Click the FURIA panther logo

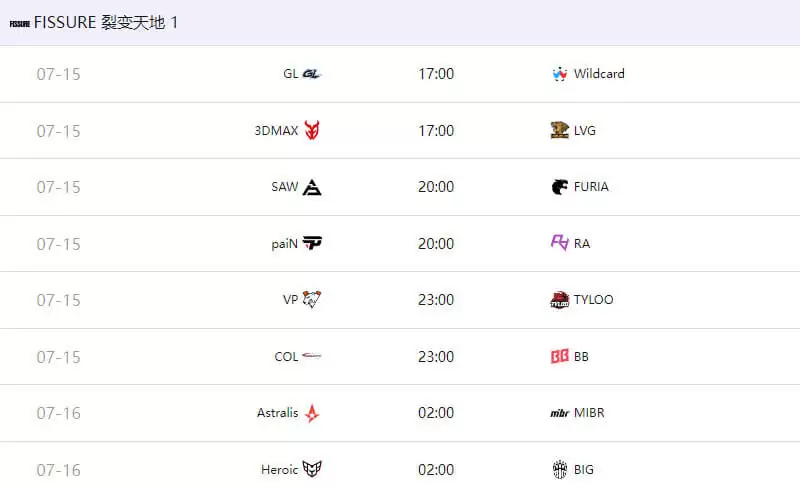coord(560,187)
